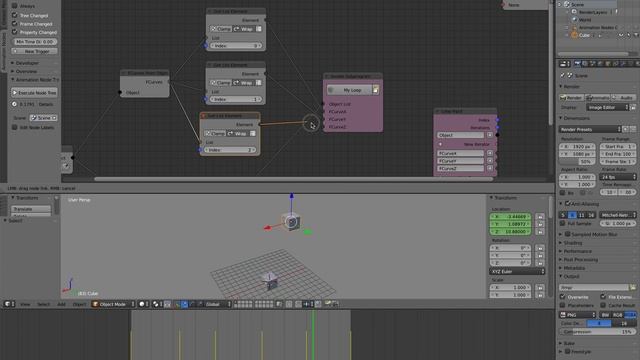Click Wrap on the selected Get List Element node
The image size is (640, 360).
tap(237, 133)
